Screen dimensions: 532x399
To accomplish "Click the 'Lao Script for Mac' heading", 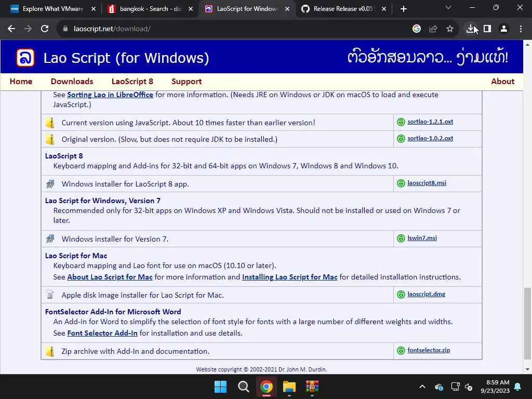I will [x=76, y=256].
